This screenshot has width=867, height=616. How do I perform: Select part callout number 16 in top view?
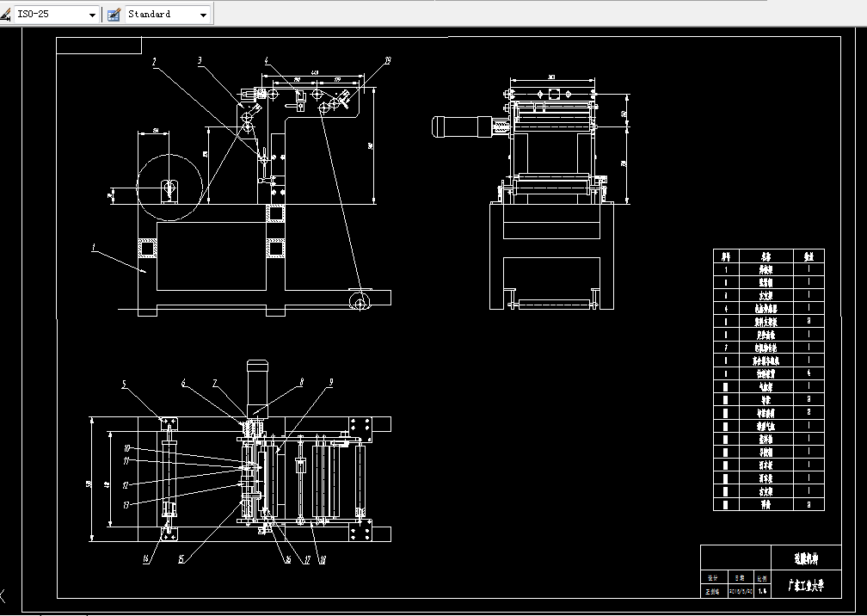[x=287, y=560]
